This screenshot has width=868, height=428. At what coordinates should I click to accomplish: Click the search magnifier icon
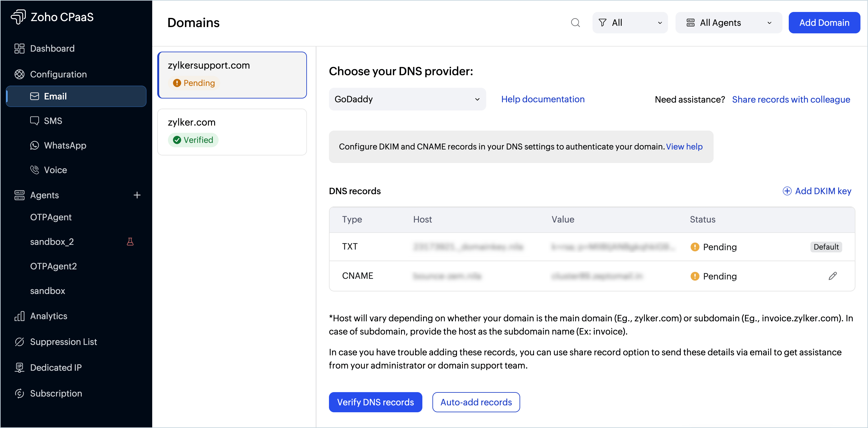tap(575, 23)
